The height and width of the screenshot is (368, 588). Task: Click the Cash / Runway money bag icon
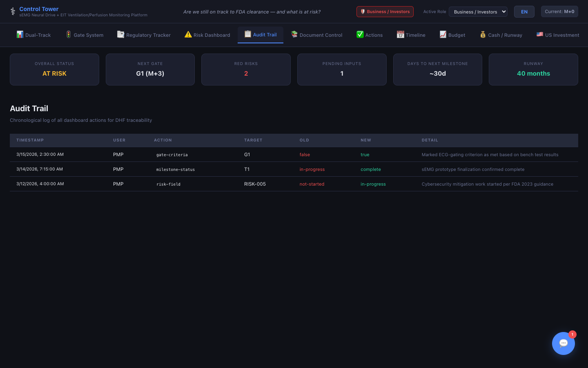[x=483, y=35]
